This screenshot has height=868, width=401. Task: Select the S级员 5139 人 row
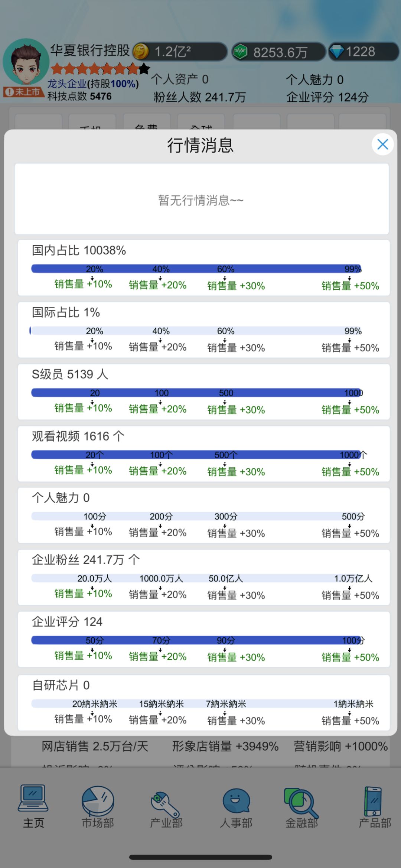204,392
